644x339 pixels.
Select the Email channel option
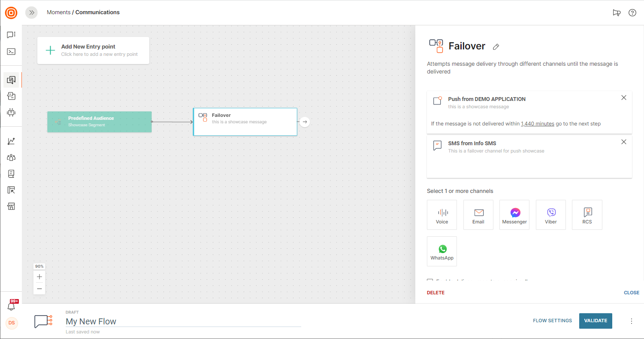click(x=478, y=215)
